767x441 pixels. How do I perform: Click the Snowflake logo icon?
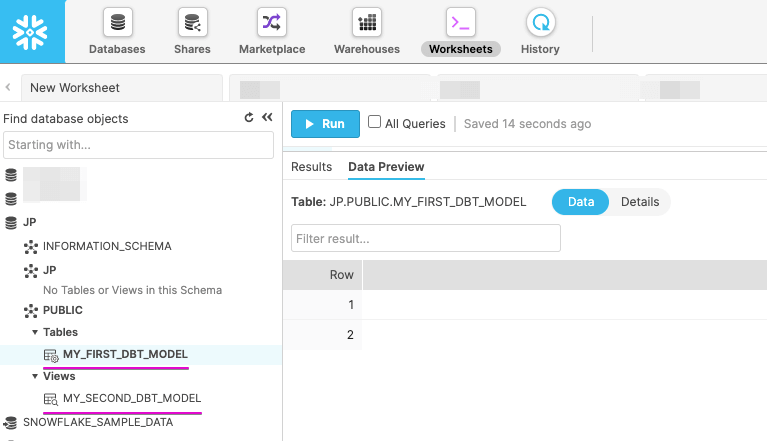32,31
